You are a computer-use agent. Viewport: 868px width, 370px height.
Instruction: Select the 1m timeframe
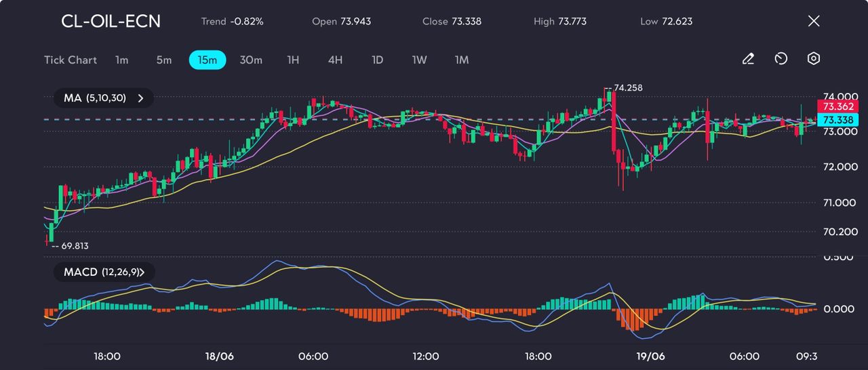click(121, 60)
